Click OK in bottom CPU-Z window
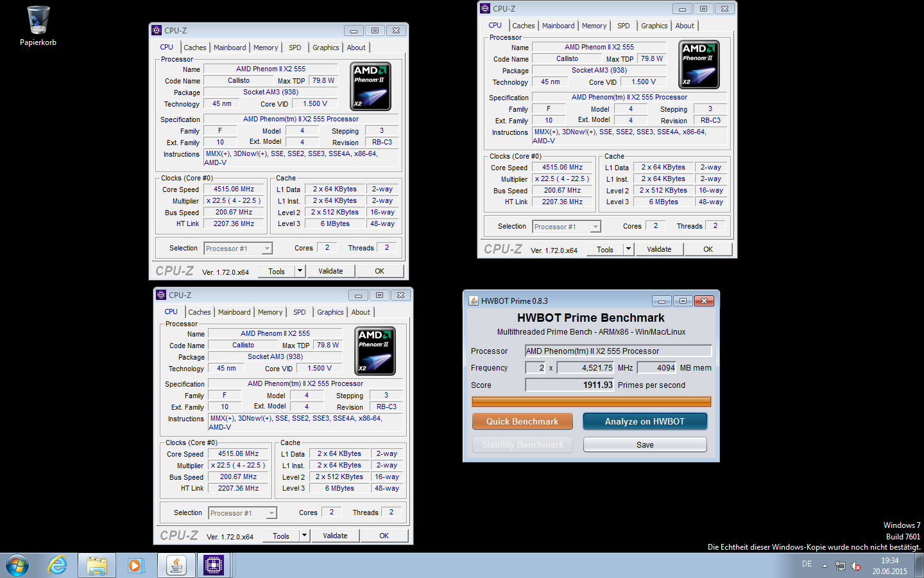This screenshot has width=924, height=578. (384, 536)
